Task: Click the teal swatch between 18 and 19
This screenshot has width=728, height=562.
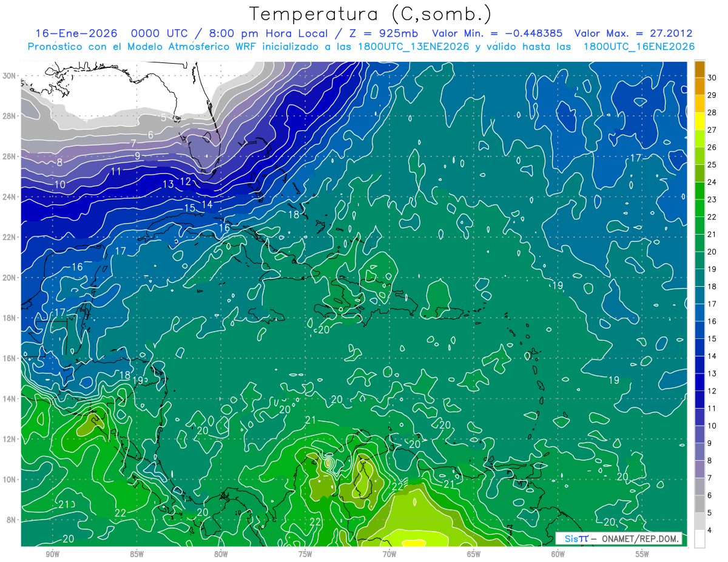Action: tap(700, 278)
